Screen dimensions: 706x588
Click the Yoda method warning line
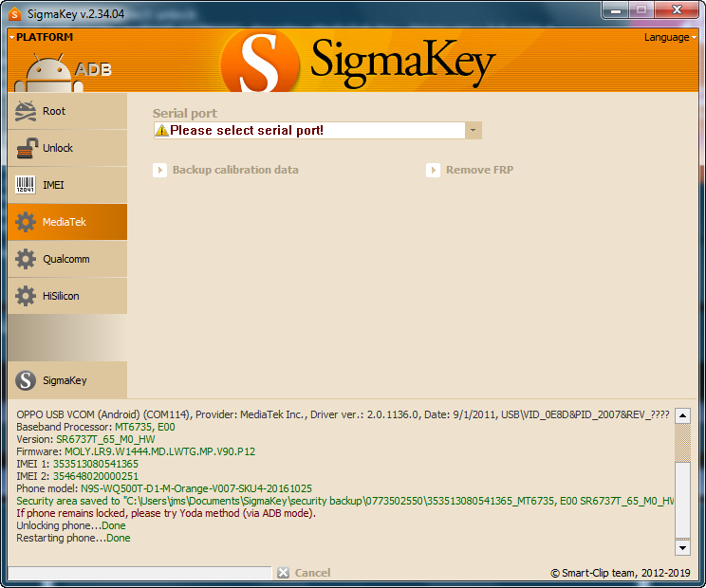tap(166, 513)
